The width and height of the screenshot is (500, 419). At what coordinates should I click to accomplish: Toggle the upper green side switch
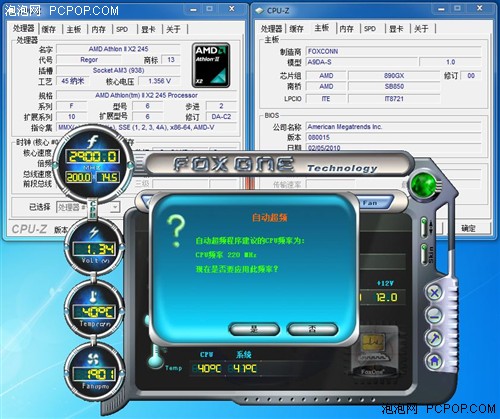(x=424, y=227)
